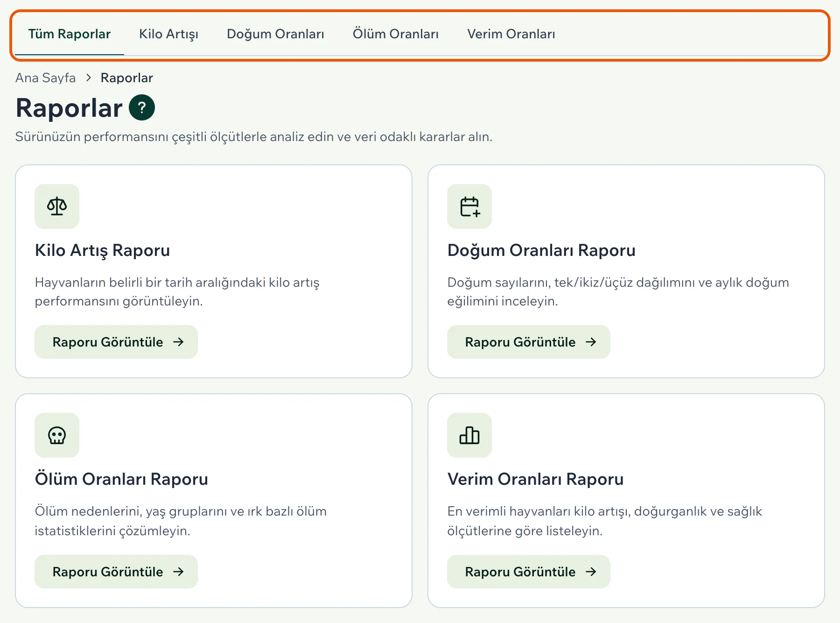Open the Doğum Oranları tab
Viewport: 840px width, 623px height.
275,34
